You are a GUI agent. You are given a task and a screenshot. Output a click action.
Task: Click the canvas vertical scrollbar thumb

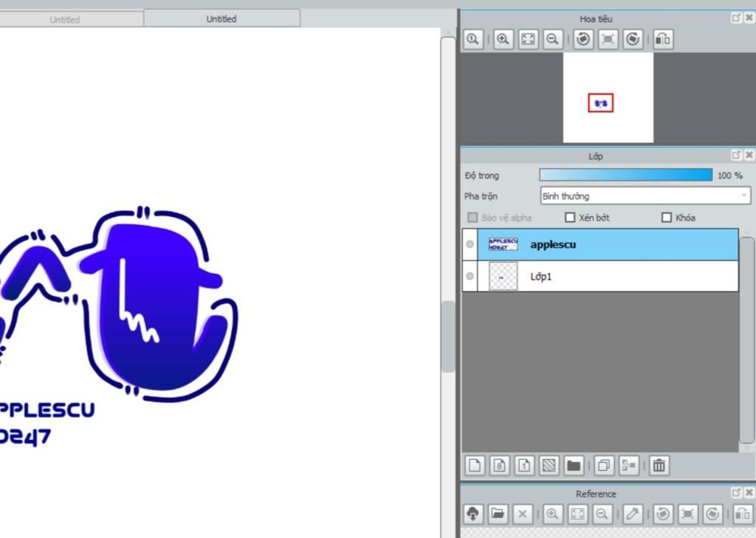pyautogui.click(x=448, y=337)
